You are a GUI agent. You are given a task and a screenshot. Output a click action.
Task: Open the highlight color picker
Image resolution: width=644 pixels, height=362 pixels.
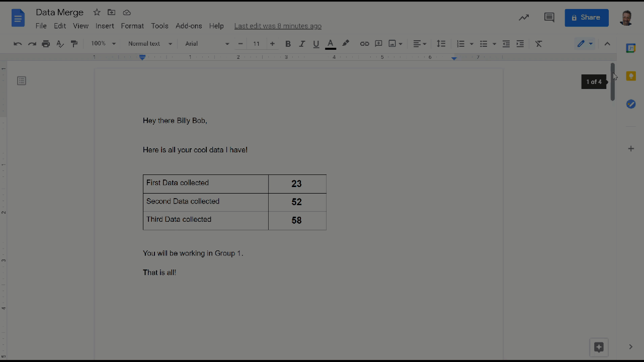(x=346, y=44)
